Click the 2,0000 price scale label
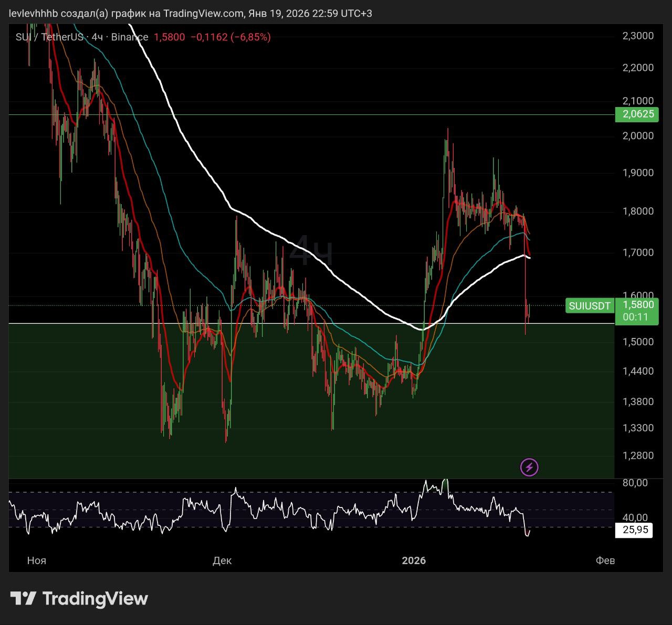 637,136
